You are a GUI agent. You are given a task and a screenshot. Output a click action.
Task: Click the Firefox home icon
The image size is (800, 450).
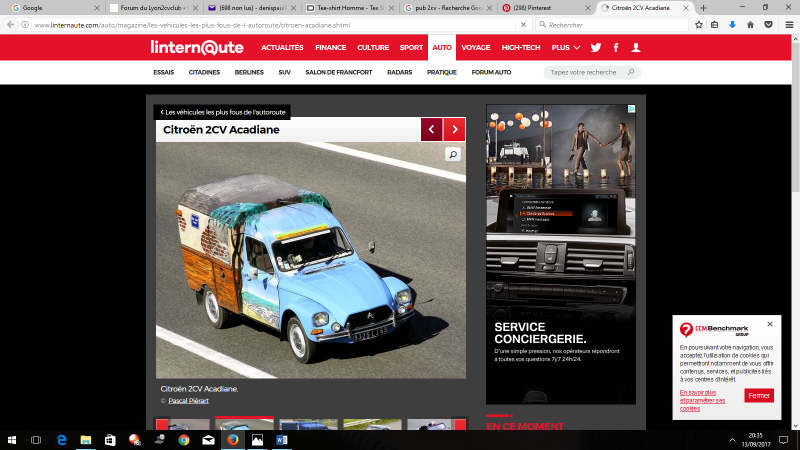[x=750, y=24]
